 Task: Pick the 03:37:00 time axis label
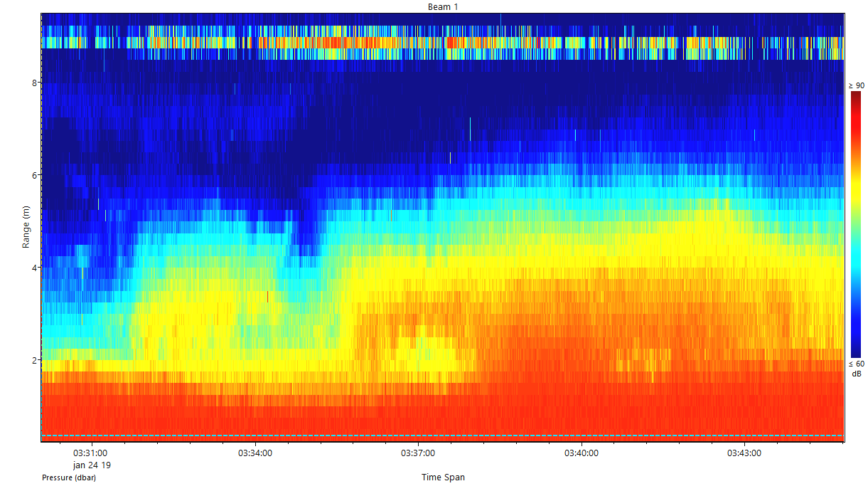(x=418, y=453)
